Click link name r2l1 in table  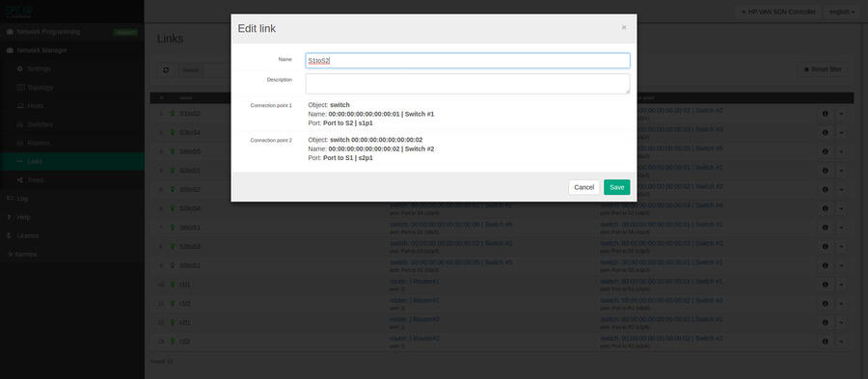[x=185, y=322]
